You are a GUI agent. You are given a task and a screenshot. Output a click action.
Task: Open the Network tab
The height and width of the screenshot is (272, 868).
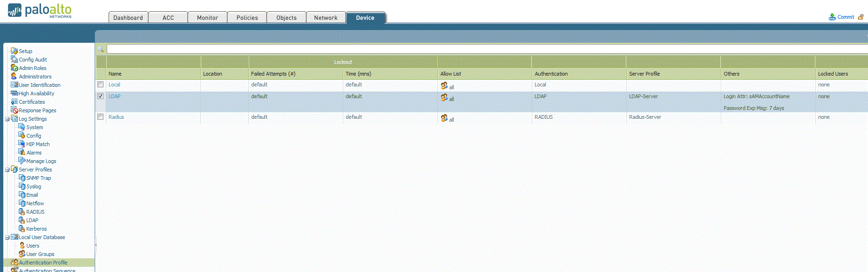pyautogui.click(x=326, y=17)
